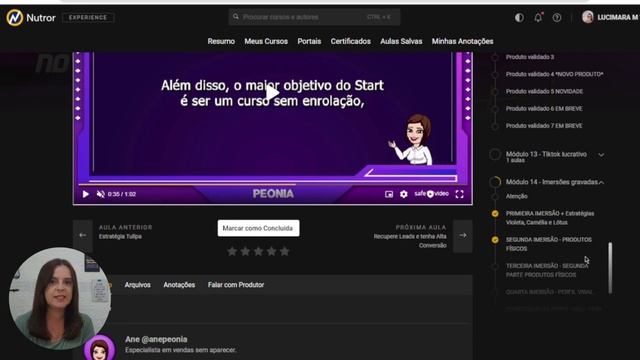The width and height of the screenshot is (640, 360).
Task: Click the search magnifier icon
Action: coord(236,17)
